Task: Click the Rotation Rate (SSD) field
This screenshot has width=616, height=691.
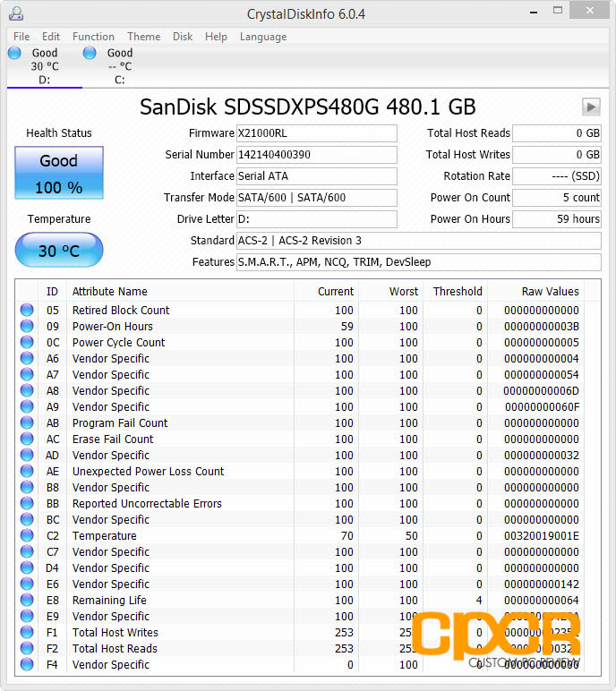Action: (557, 176)
